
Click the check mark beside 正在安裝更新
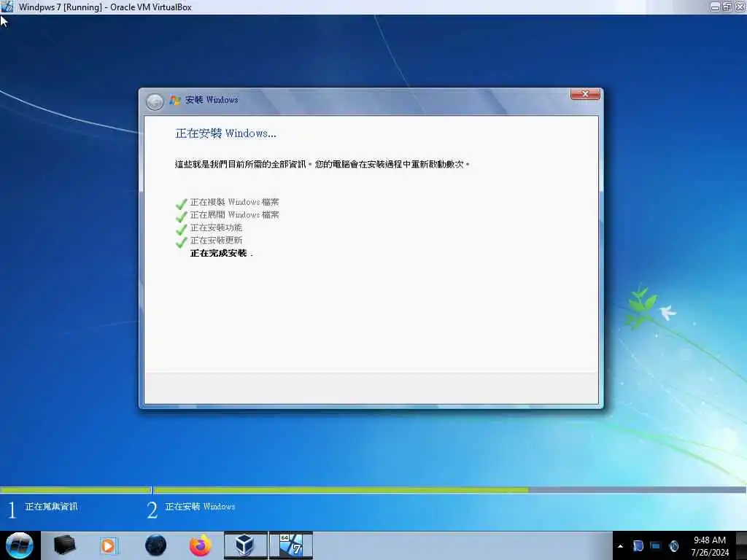click(181, 242)
